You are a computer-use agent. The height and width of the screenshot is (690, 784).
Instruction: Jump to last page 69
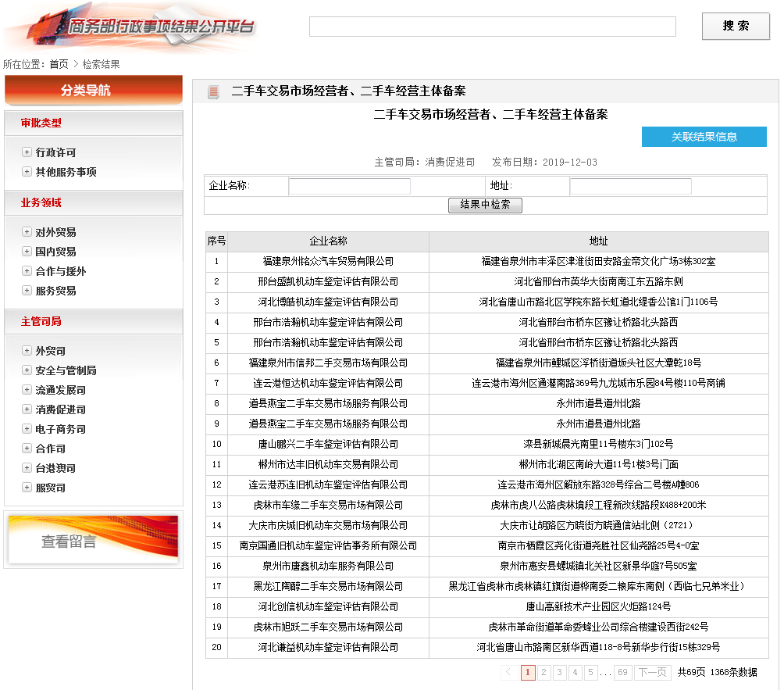622,672
